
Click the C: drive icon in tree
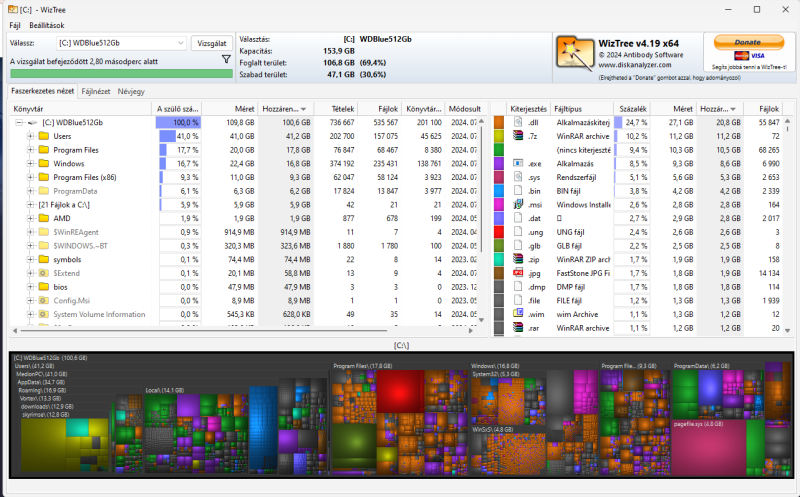click(33, 122)
